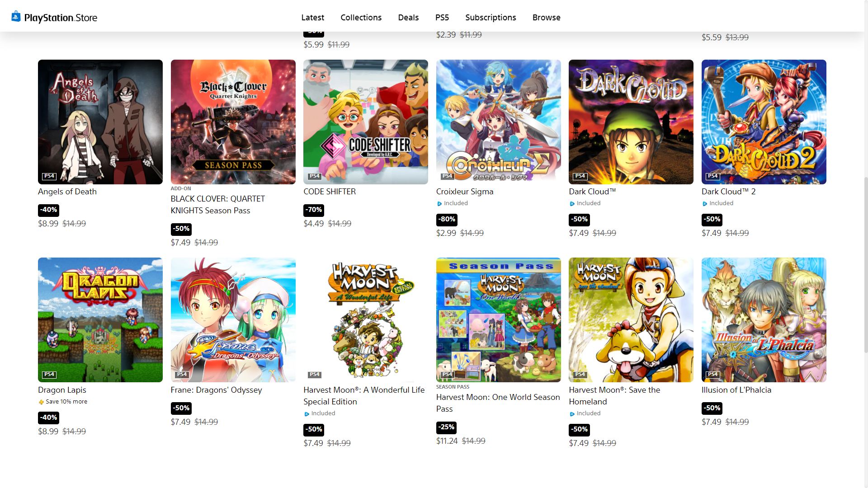This screenshot has width=868, height=488.
Task: Open the Dark Cloud cover thumbnail
Action: tap(631, 122)
